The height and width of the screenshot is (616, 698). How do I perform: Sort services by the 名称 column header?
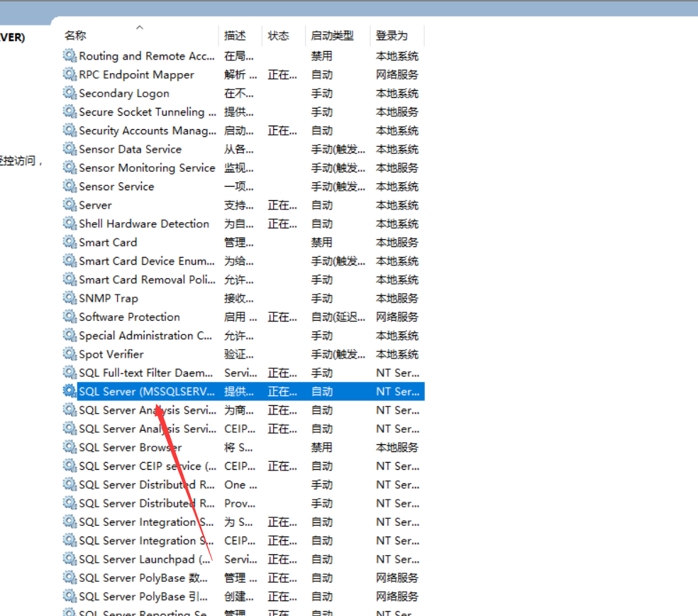point(75,35)
